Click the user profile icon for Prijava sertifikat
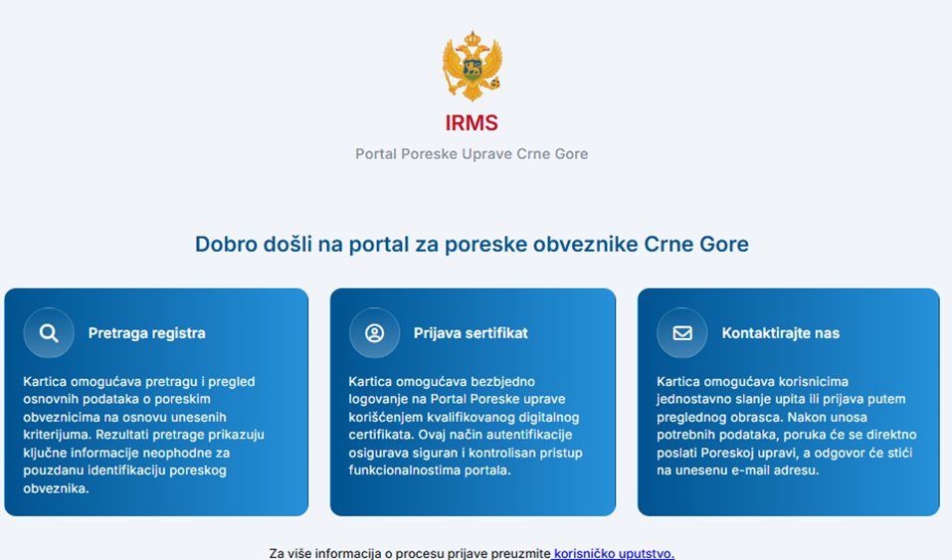The height and width of the screenshot is (560, 952). (374, 333)
